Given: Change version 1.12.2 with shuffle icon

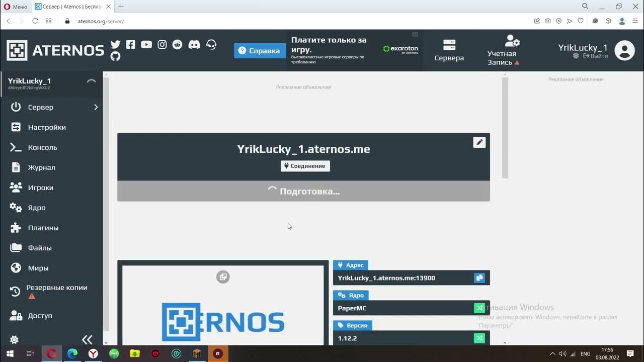Looking at the screenshot, I should click(479, 338).
